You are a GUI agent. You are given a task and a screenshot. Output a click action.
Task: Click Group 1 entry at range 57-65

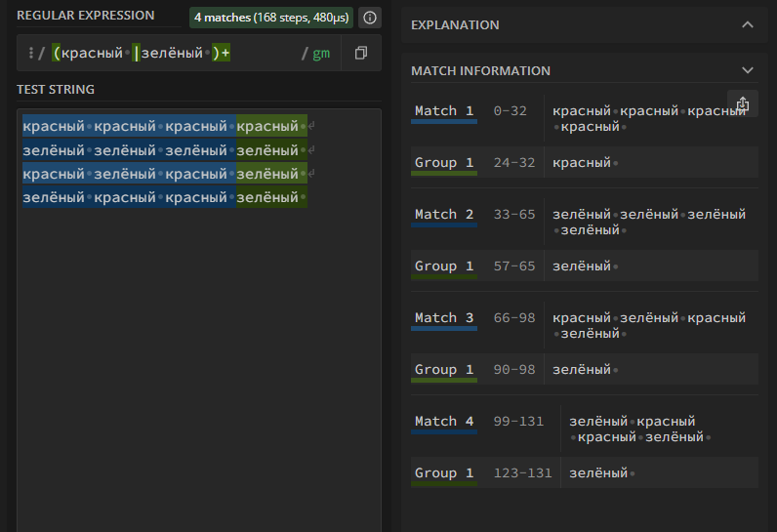(443, 266)
